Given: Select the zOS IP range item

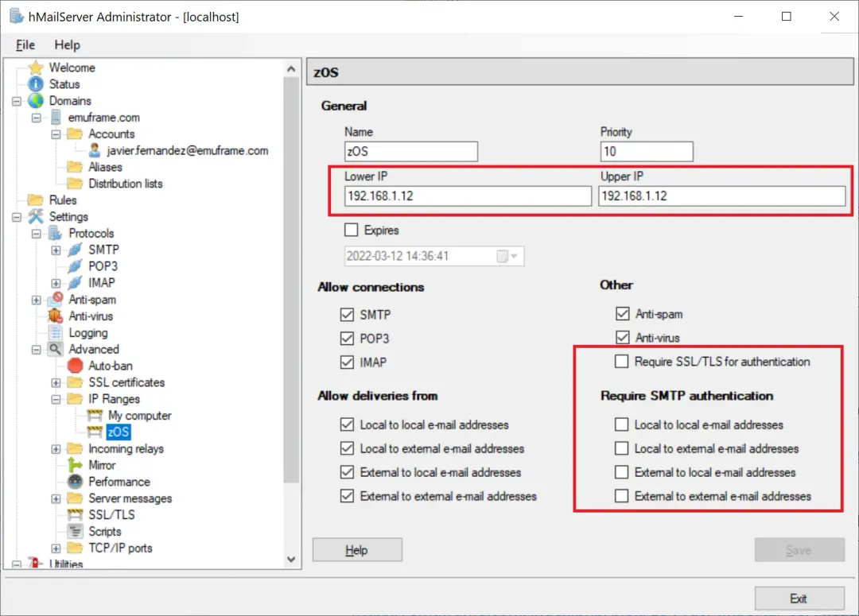Looking at the screenshot, I should click(x=119, y=432).
